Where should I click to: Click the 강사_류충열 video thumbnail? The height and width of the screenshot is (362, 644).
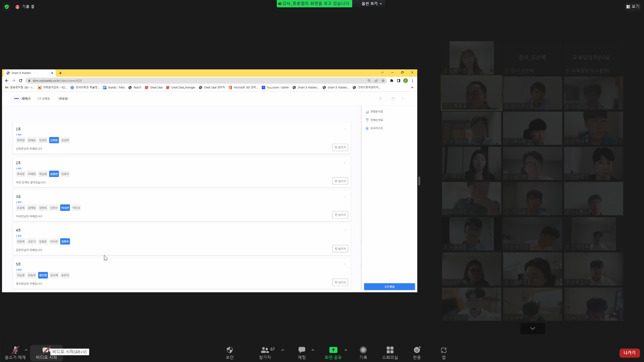point(472,93)
